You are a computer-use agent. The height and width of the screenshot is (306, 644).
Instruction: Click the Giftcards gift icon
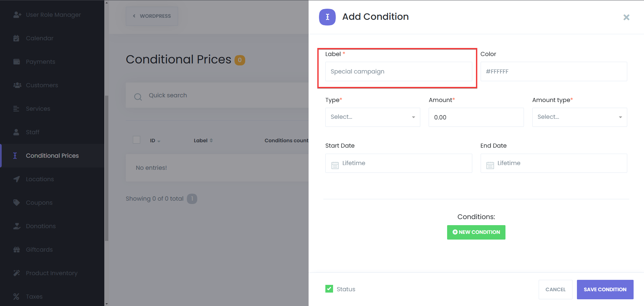coord(16,250)
